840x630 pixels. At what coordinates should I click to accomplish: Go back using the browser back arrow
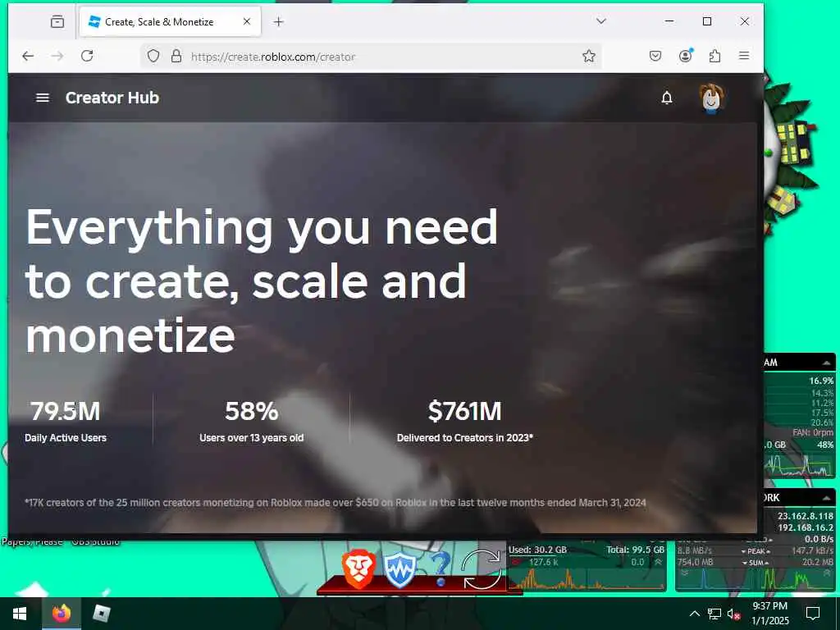click(x=28, y=56)
